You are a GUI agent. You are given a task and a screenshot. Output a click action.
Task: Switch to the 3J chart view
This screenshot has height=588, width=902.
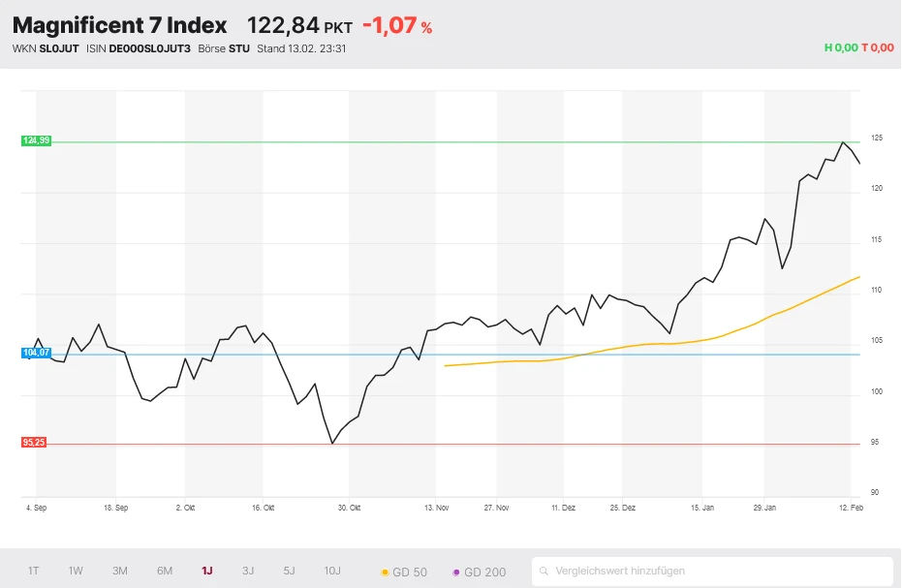click(247, 572)
